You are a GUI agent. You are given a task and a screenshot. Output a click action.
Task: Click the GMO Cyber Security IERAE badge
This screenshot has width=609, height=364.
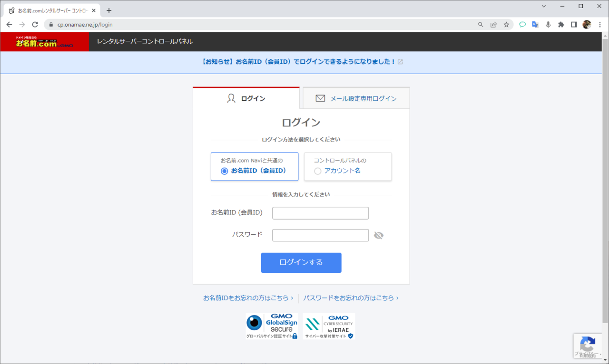[x=329, y=326]
